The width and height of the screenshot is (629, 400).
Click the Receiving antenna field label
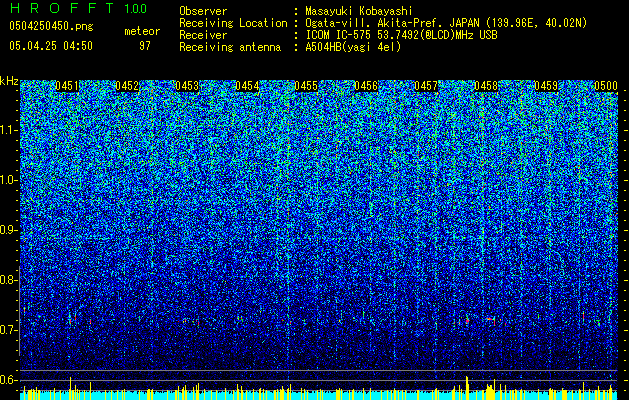(x=230, y=47)
